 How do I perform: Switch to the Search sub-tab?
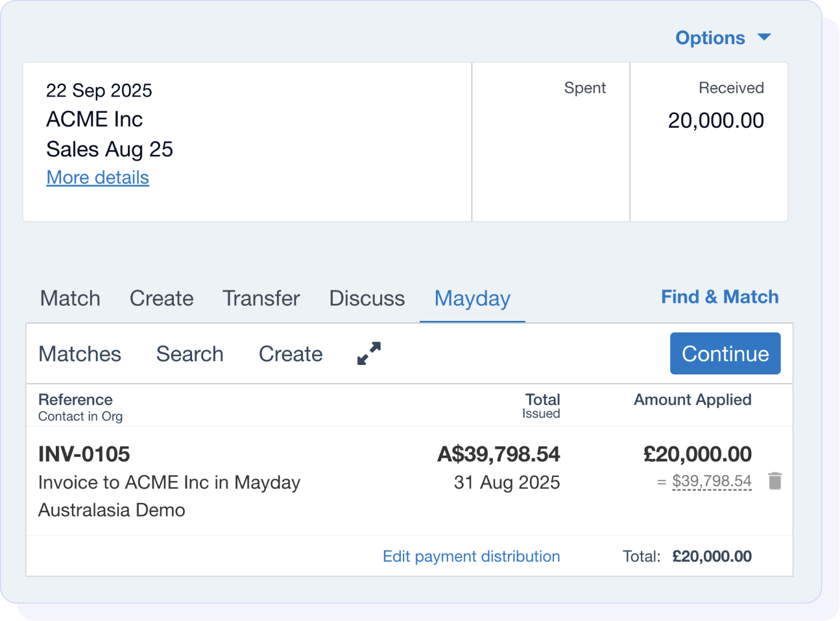(x=190, y=354)
